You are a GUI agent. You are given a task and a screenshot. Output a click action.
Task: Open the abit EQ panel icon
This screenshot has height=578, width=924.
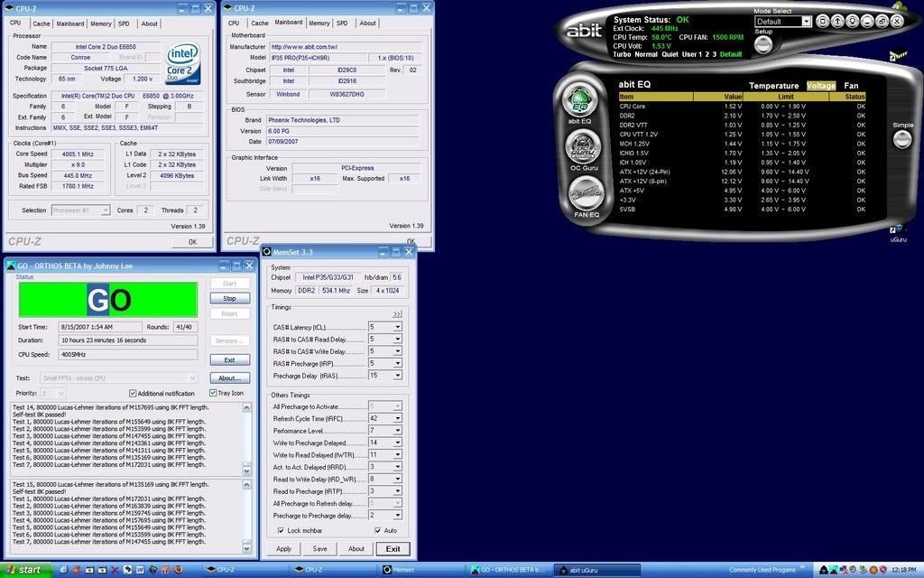coord(582,101)
